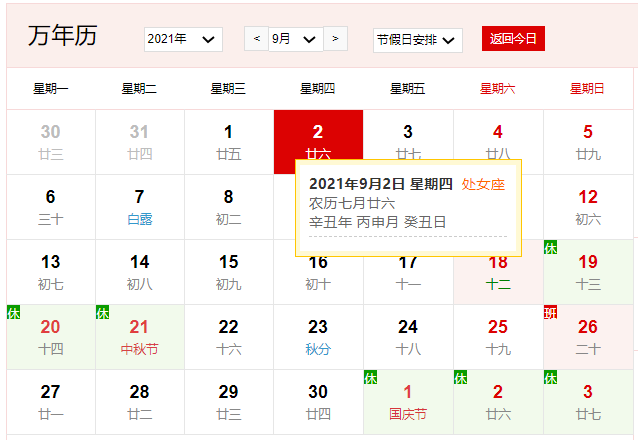Screen dimensions: 638x440
Task: Select September 6 (三十)
Action: point(51,207)
